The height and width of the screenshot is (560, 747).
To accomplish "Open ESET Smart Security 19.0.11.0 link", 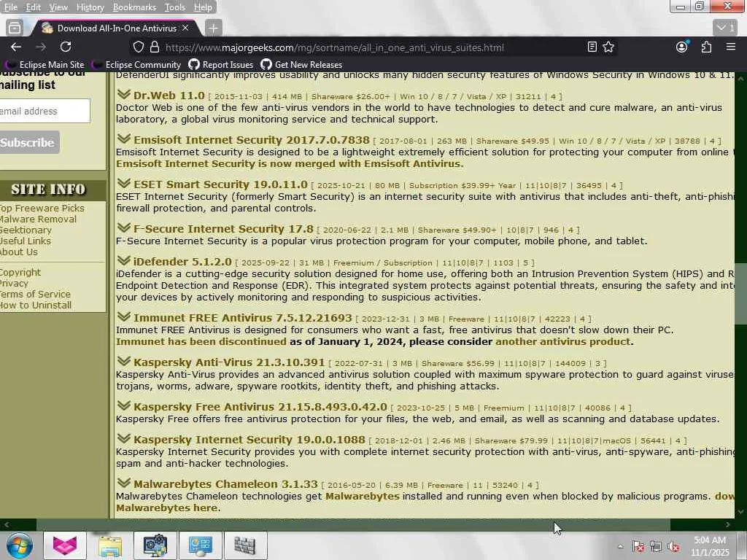I will [220, 184].
